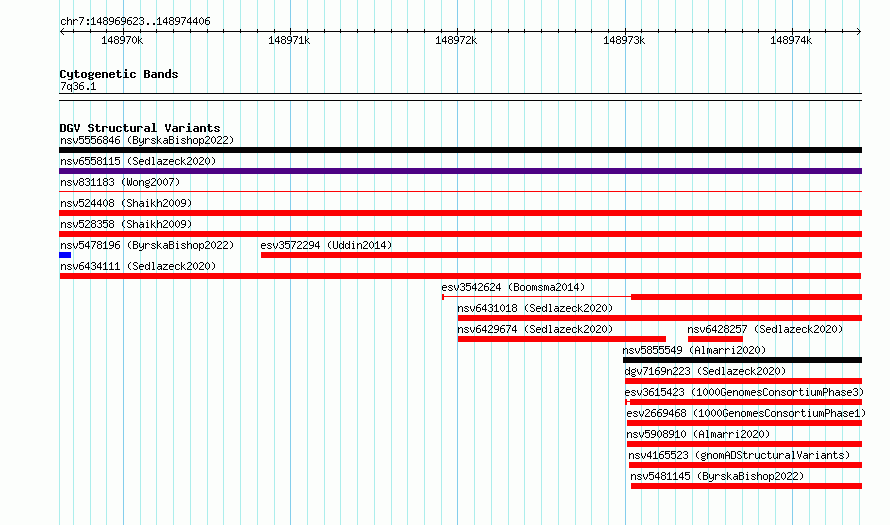This screenshot has width=890, height=525.
Task: Select the red nsv5908910 variant bar
Action: tap(744, 444)
